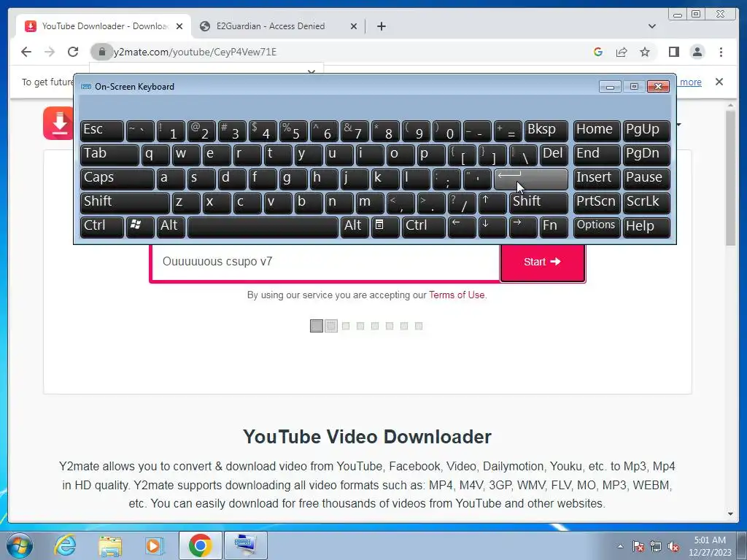Open on-screen keyboard Help
Image resolution: width=747 pixels, height=560 pixels.
coord(646,227)
